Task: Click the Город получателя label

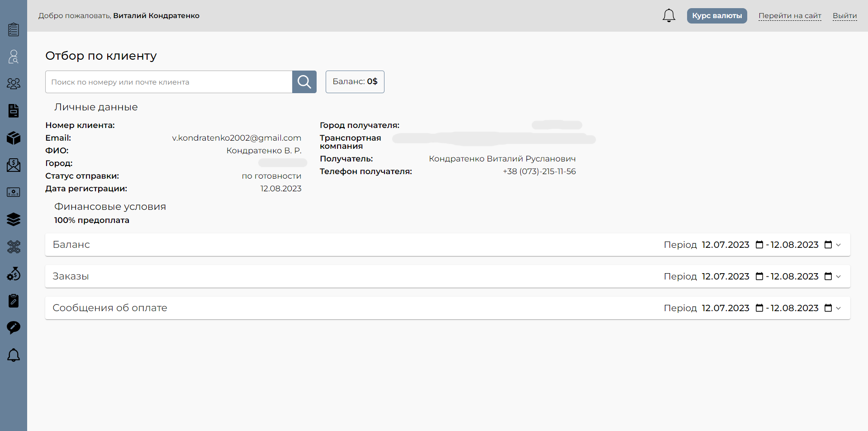Action: point(360,125)
